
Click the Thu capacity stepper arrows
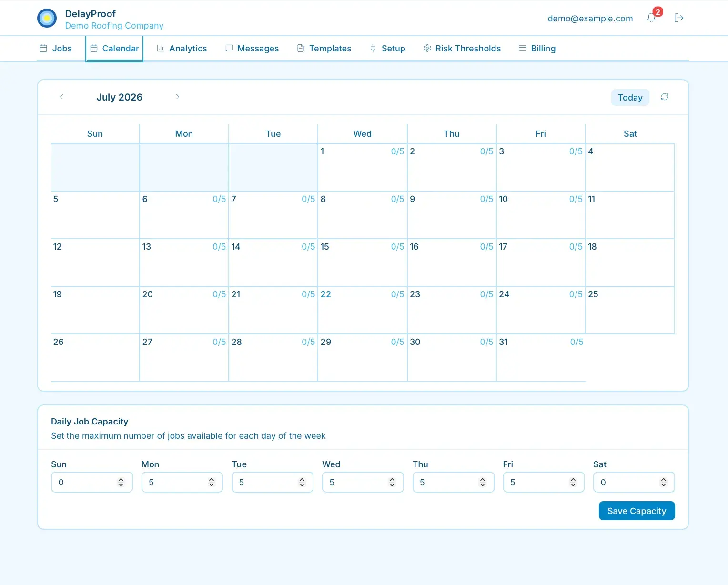pos(483,482)
